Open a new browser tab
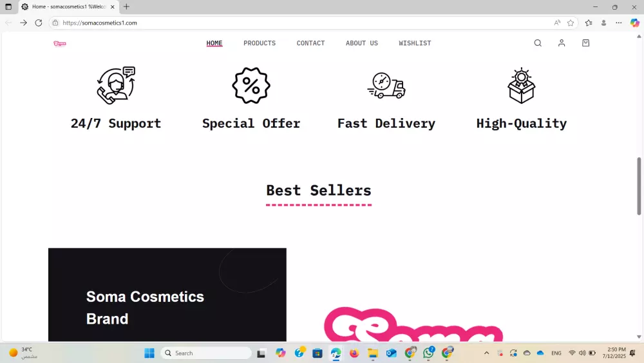 [x=126, y=6]
